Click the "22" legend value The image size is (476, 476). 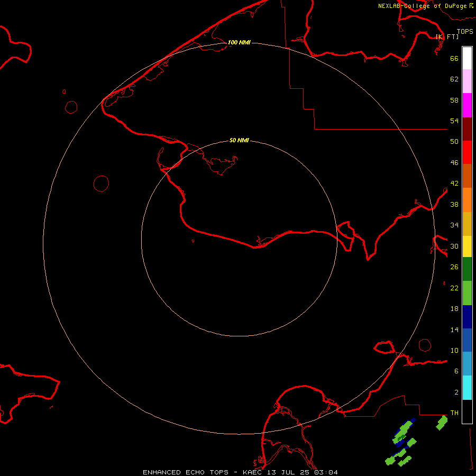coord(454,288)
